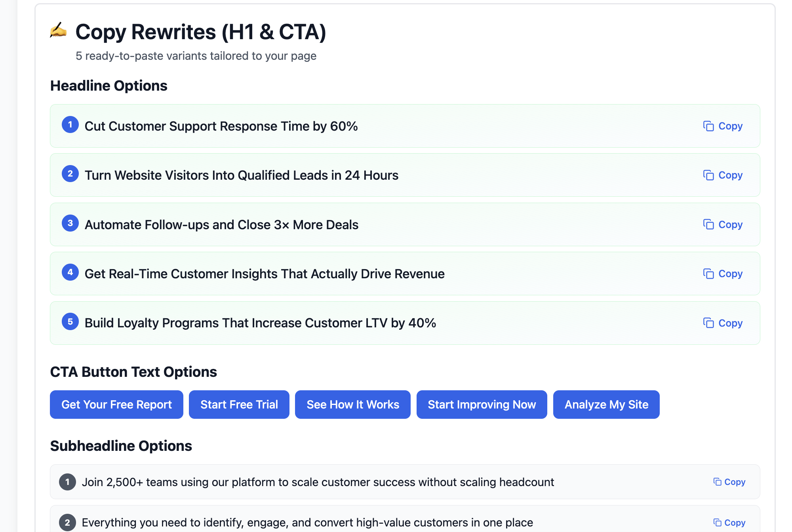The width and height of the screenshot is (792, 532).
Task: Click the copy icon for subheadline option 1
Action: click(x=717, y=482)
